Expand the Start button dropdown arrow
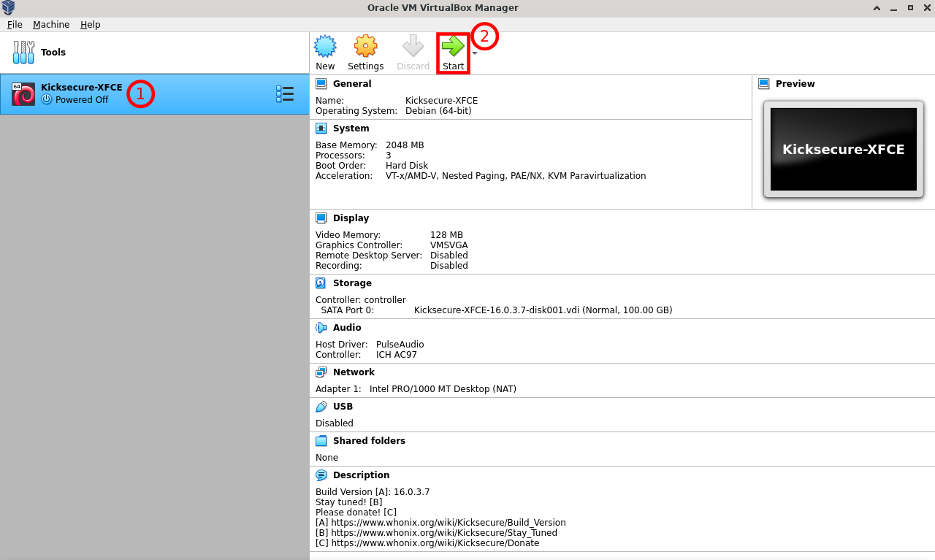The height and width of the screenshot is (560, 935). (475, 53)
